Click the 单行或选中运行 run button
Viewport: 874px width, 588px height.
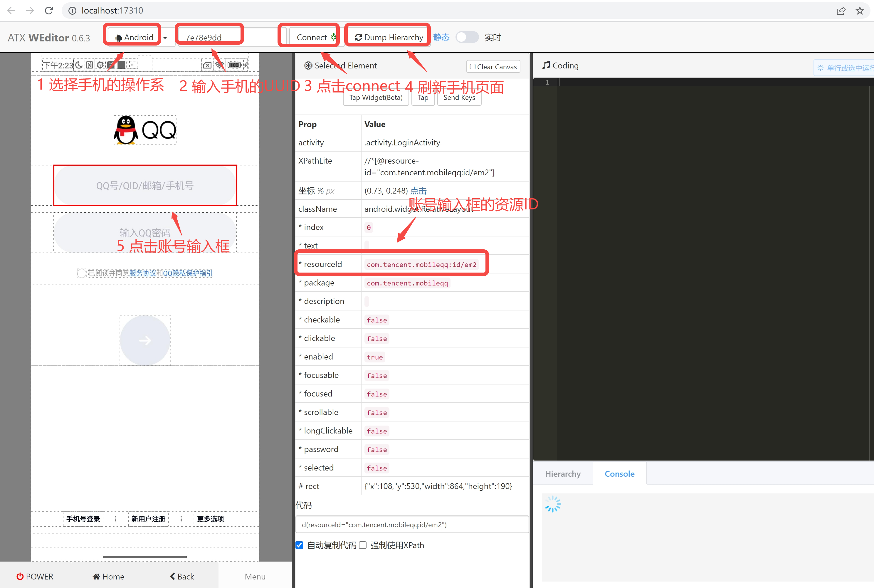click(845, 68)
